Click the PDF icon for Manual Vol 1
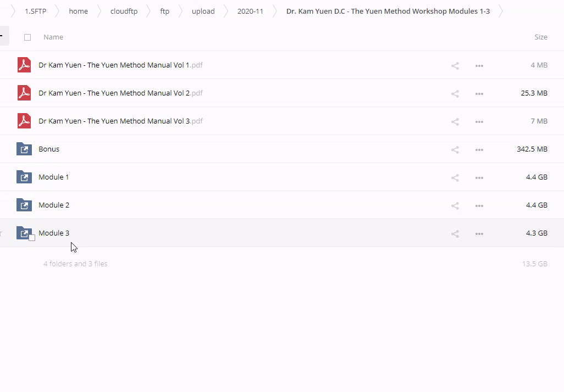The image size is (564, 392). 24,65
